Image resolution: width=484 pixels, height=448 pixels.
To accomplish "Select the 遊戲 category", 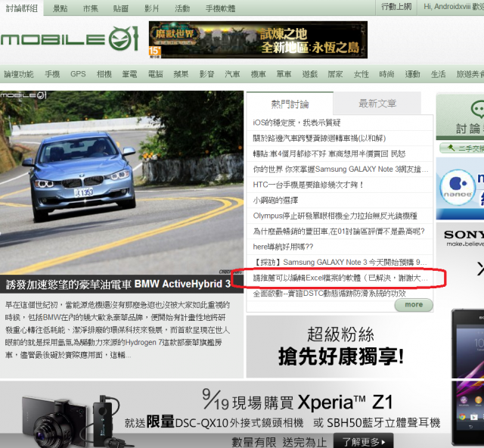I will point(310,74).
